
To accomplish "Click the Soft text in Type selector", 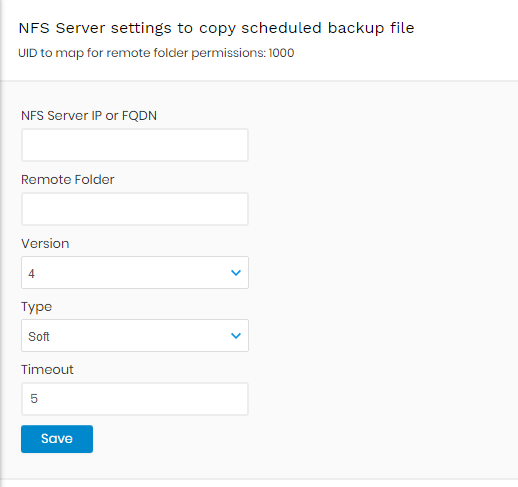I will tap(39, 337).
